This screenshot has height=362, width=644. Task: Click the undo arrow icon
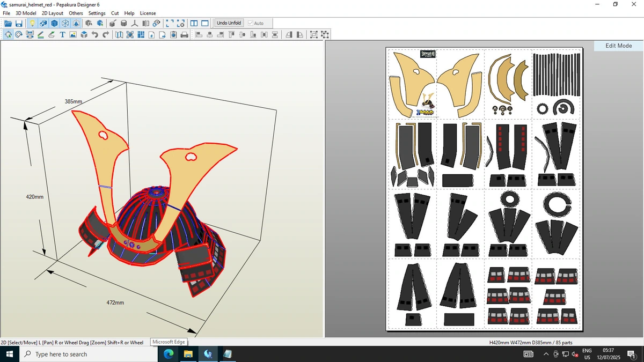pyautogui.click(x=95, y=35)
